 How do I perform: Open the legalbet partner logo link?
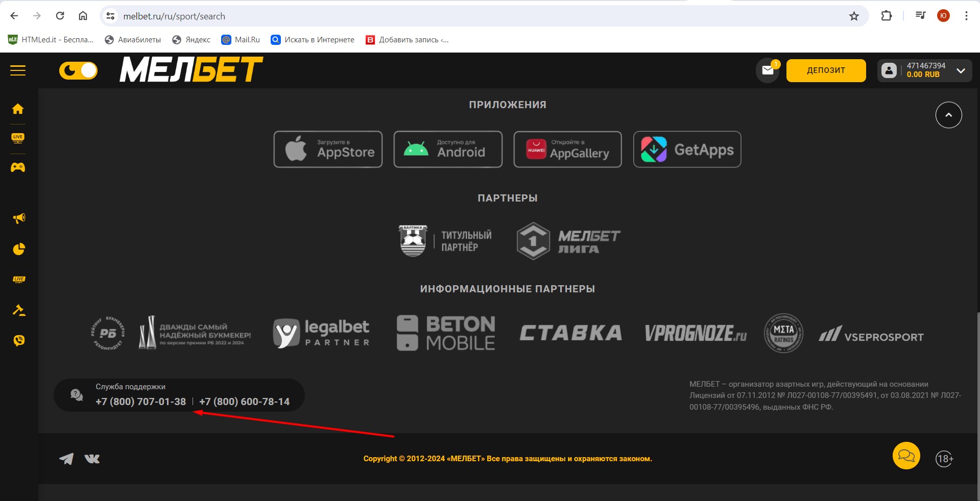pyautogui.click(x=321, y=333)
